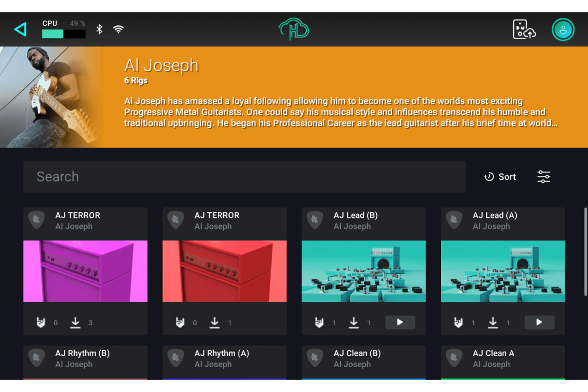Viewport: 588px width, 392px height.
Task: Open the AJ Lead (B) rig thumbnail
Action: coord(364,271)
